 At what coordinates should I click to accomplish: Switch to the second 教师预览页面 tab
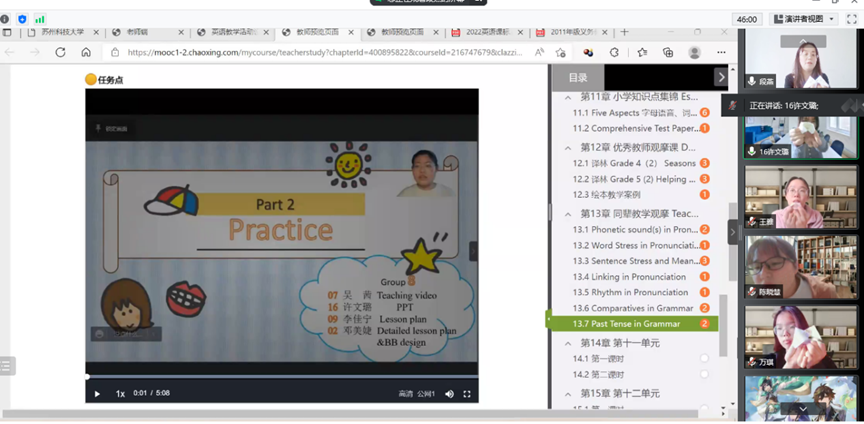point(402,32)
